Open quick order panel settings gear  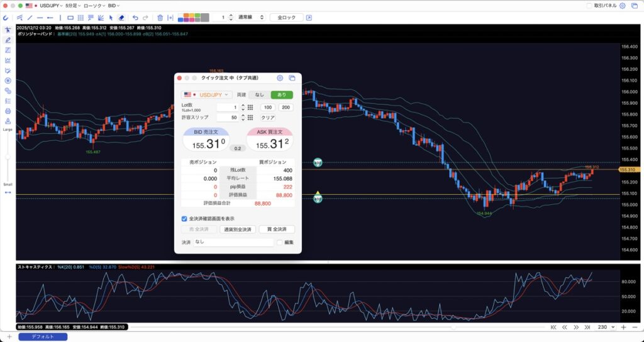(x=280, y=78)
